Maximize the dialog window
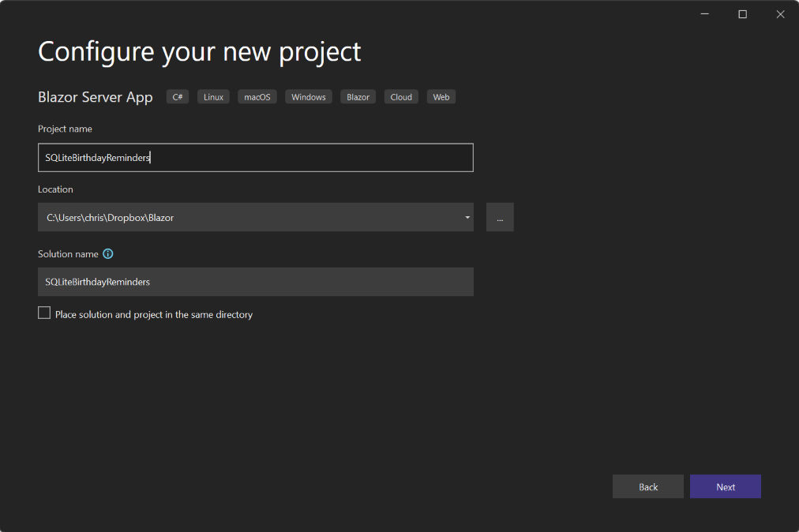Viewport: 799px width, 532px height. coord(742,14)
